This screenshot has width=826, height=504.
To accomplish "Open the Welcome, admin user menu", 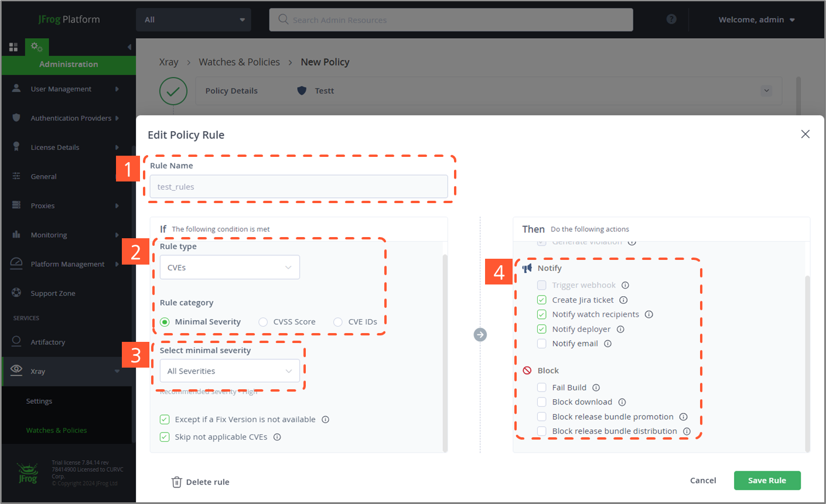I will pos(756,19).
